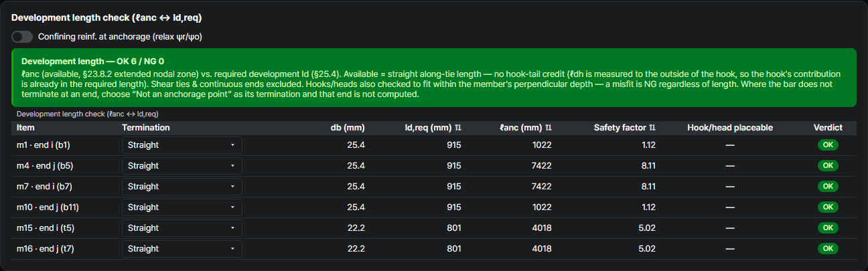Toggle confining reinf. at anchorage switch
Screen dimensions: 868x271
click(x=22, y=37)
